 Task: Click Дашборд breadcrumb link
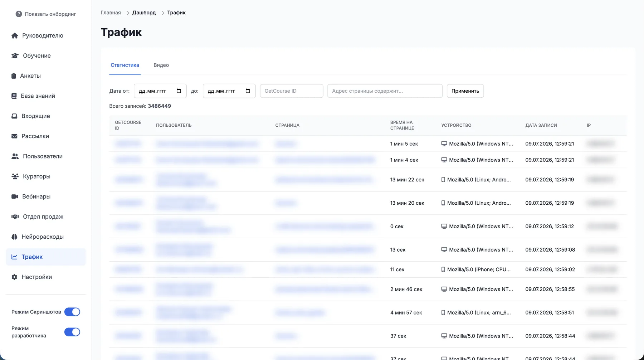pos(144,13)
